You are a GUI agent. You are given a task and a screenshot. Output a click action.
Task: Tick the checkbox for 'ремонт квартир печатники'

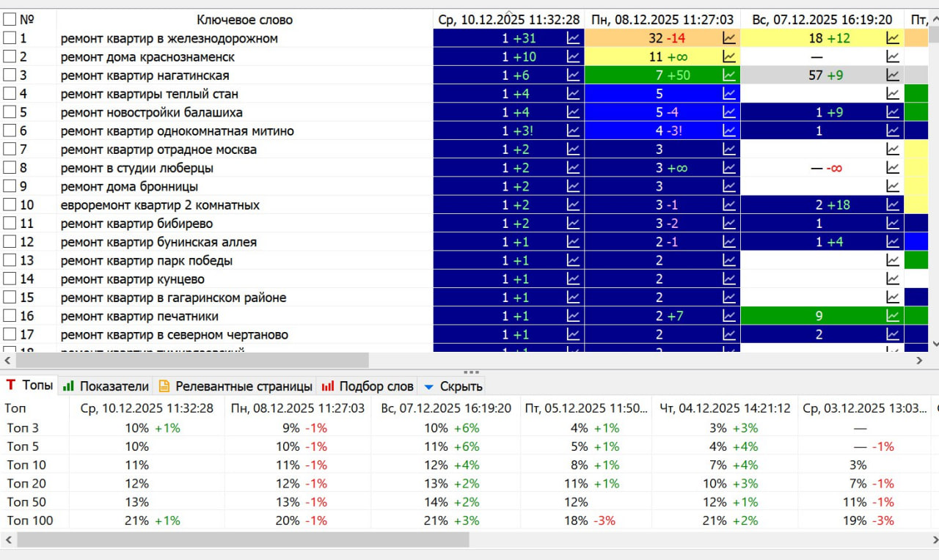pyautogui.click(x=10, y=316)
